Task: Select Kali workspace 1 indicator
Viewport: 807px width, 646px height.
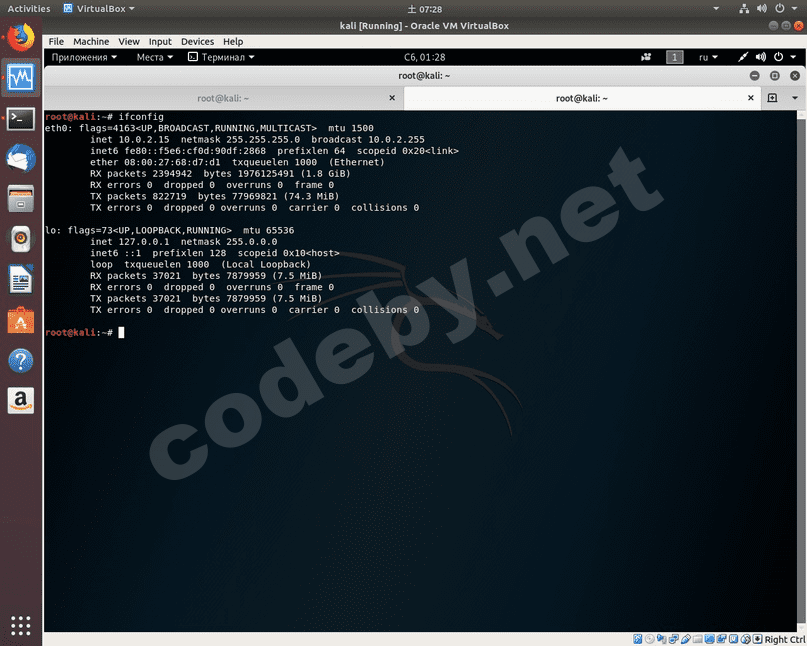Action: tap(674, 57)
